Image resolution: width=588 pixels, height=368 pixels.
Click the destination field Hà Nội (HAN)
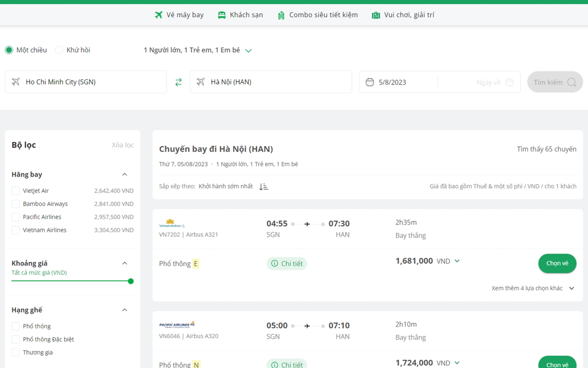(271, 82)
